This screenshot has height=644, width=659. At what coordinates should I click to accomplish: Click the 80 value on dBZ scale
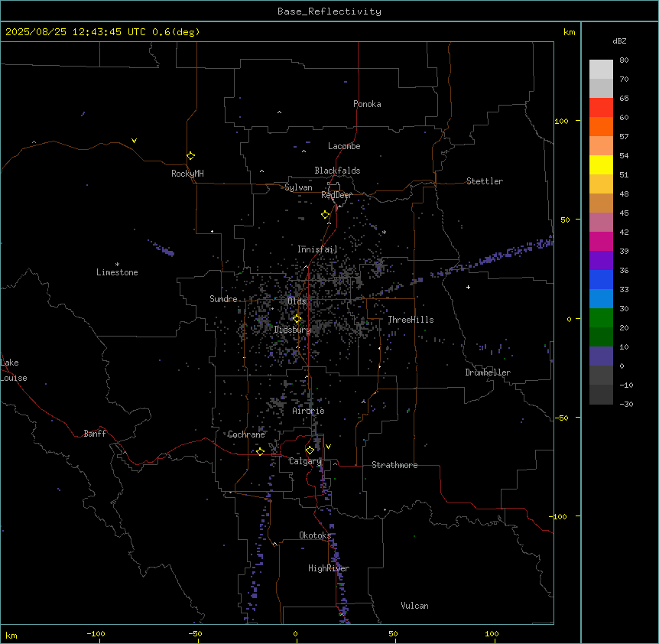624,60
